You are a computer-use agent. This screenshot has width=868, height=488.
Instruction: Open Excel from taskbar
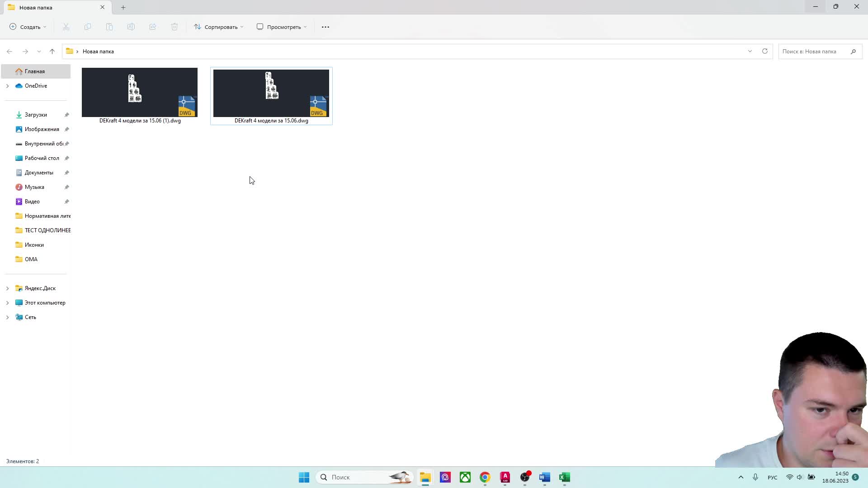[564, 477]
